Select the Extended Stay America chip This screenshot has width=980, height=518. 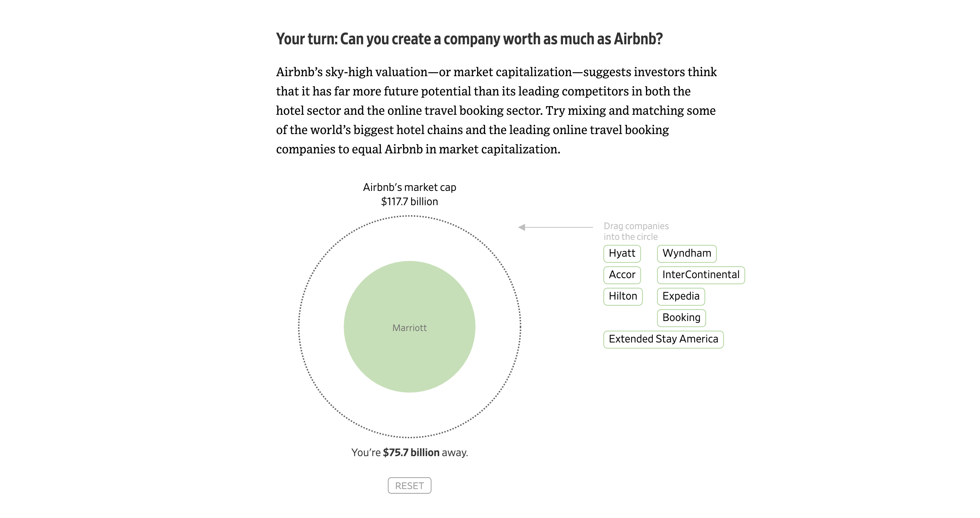coord(663,339)
